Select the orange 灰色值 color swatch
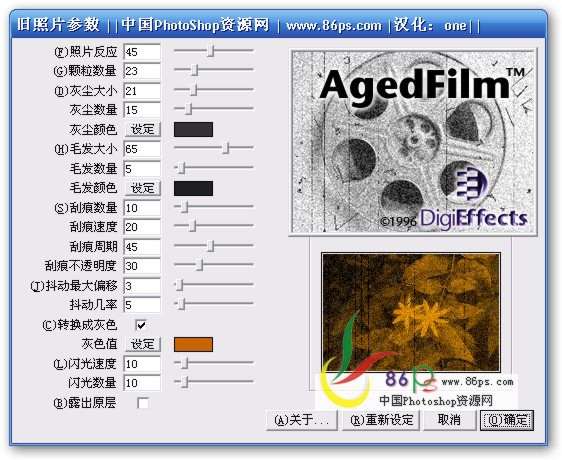This screenshot has height=460, width=562. pyautogui.click(x=193, y=344)
